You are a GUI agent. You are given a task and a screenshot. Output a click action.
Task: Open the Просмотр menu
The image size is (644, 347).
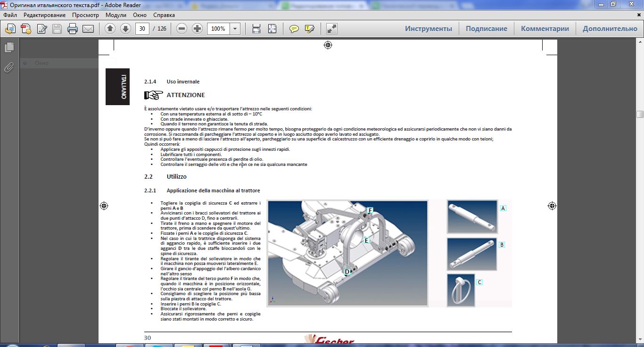point(85,15)
